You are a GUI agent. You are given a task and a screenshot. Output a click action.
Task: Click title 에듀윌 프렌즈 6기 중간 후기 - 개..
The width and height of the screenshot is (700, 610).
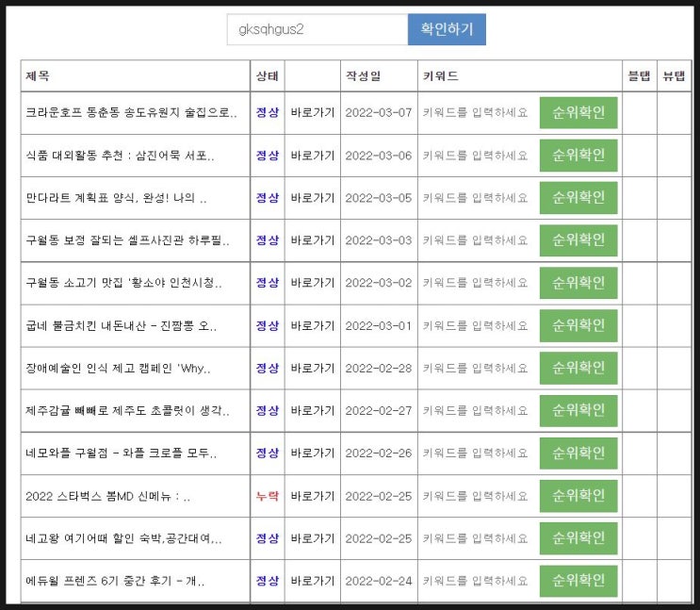(115, 581)
